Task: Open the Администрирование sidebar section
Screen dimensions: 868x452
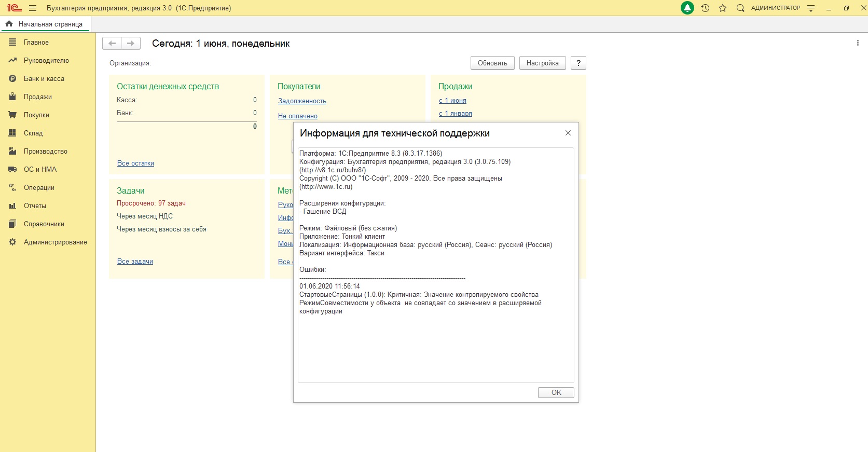Action: pyautogui.click(x=56, y=242)
